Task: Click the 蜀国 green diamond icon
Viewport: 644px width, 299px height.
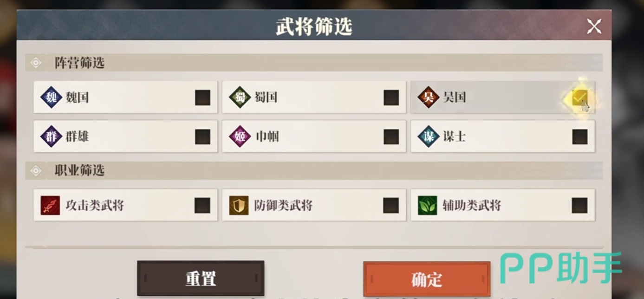Action: (240, 97)
